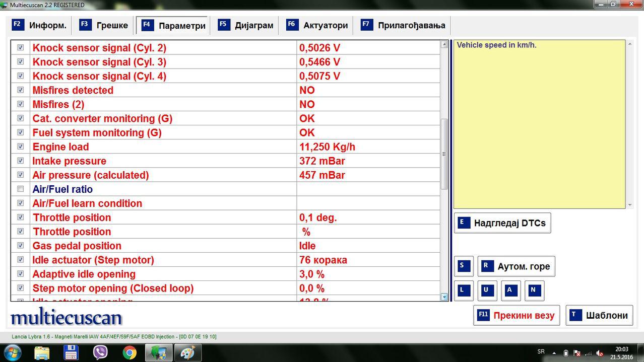Uncheck Throttle position showing 0,1 deg.
Image resolution: width=644 pixels, height=362 pixels.
pyautogui.click(x=21, y=217)
